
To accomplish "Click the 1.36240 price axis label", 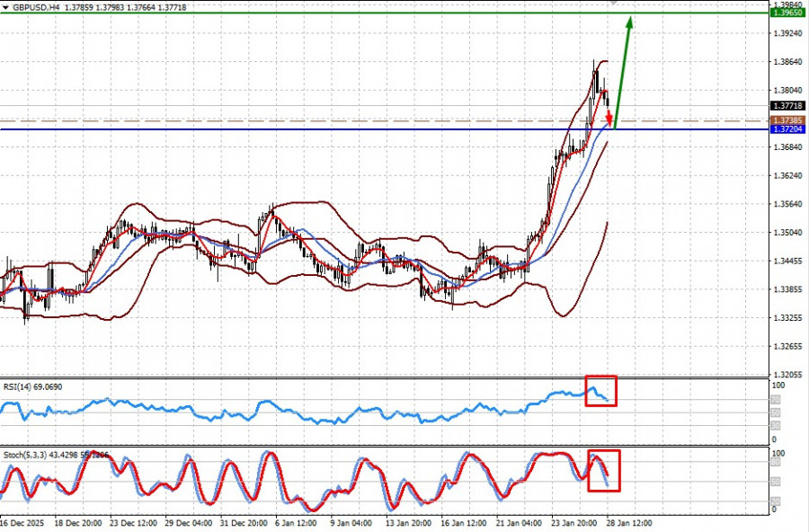I will point(787,175).
